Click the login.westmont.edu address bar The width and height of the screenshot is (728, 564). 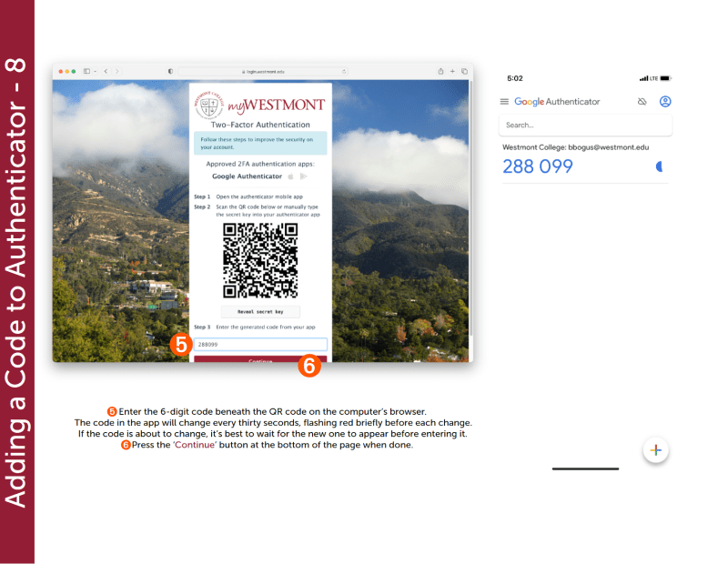point(263,72)
